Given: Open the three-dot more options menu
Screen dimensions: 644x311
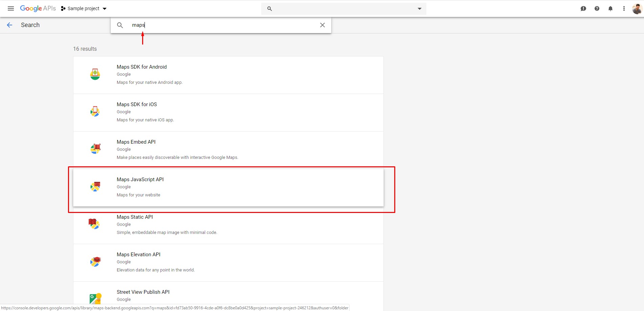Looking at the screenshot, I should coord(624,8).
